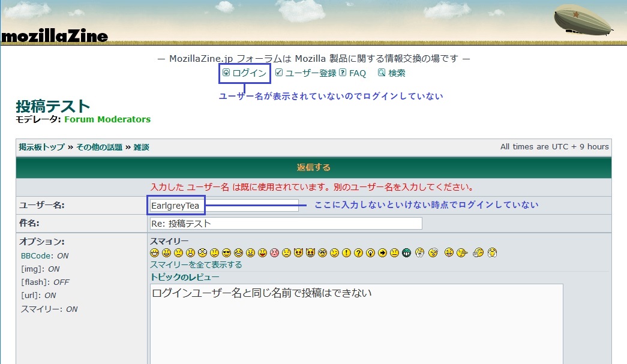Go to 掲示板トップ breadcrumb
627x364 pixels.
point(41,147)
